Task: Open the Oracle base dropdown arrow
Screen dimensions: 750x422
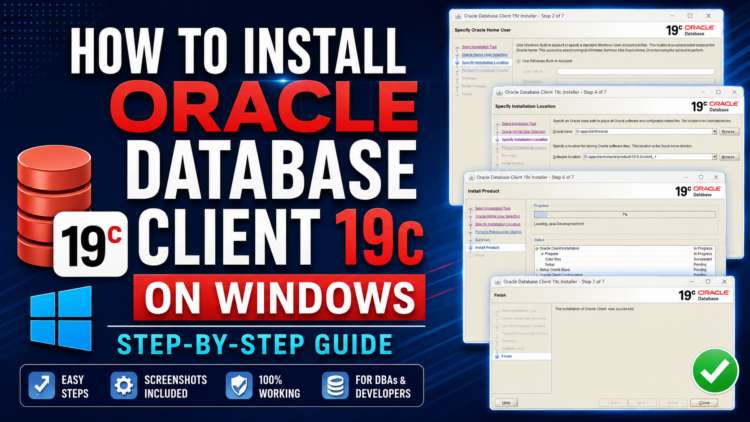Action: [714, 132]
